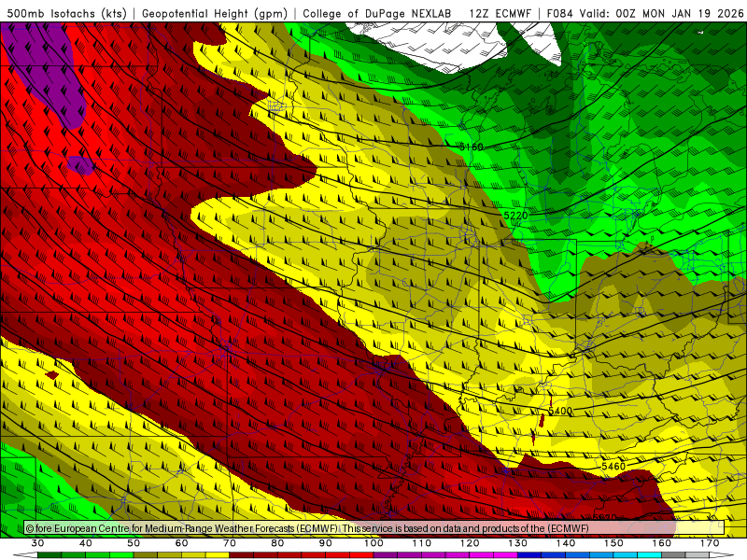This screenshot has width=747, height=560.
Task: Click the 5400 height contour label
Action: [560, 411]
